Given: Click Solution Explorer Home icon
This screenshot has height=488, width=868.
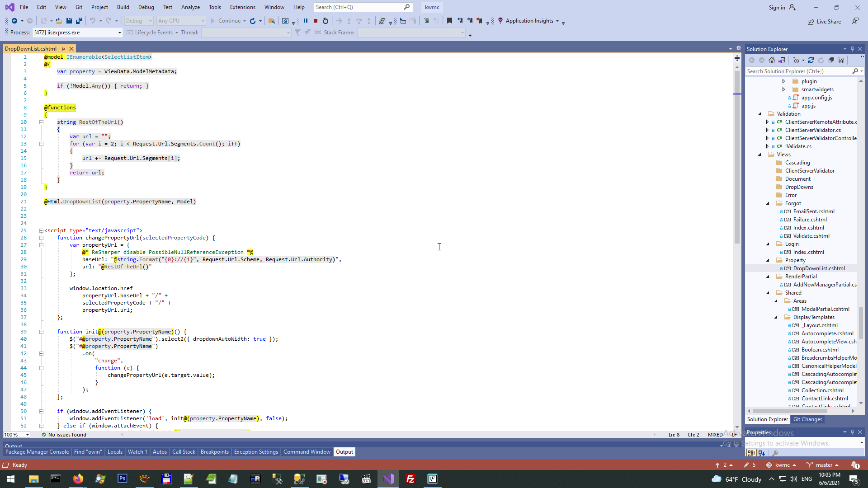Looking at the screenshot, I should coord(772,60).
